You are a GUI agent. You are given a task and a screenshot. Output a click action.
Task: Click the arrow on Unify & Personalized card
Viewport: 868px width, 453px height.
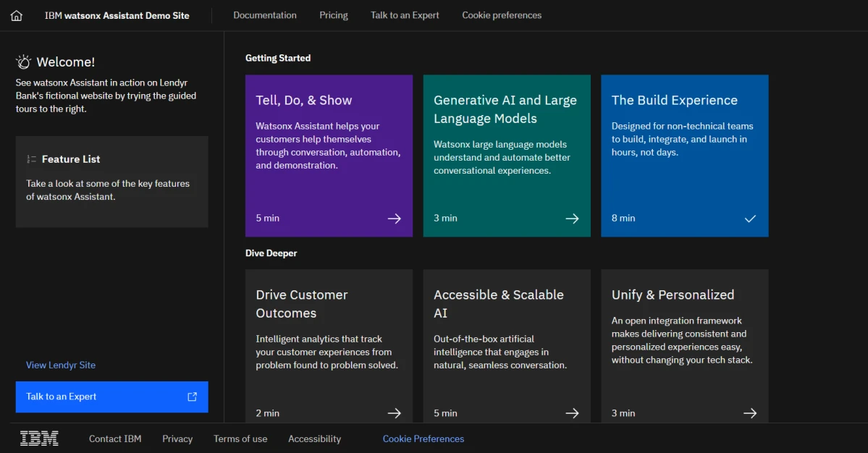(x=750, y=413)
